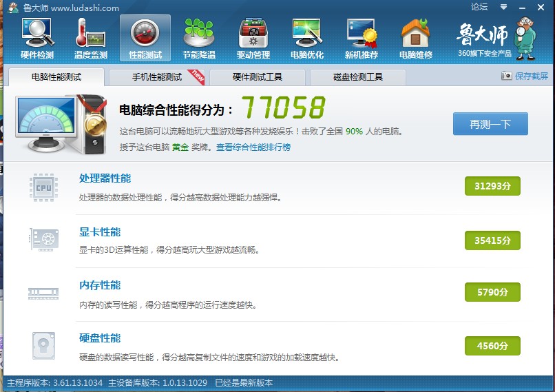Click 主设备库版本: 1.0.13.1029 in status bar
Screen dimensions: 555x392
158,383
